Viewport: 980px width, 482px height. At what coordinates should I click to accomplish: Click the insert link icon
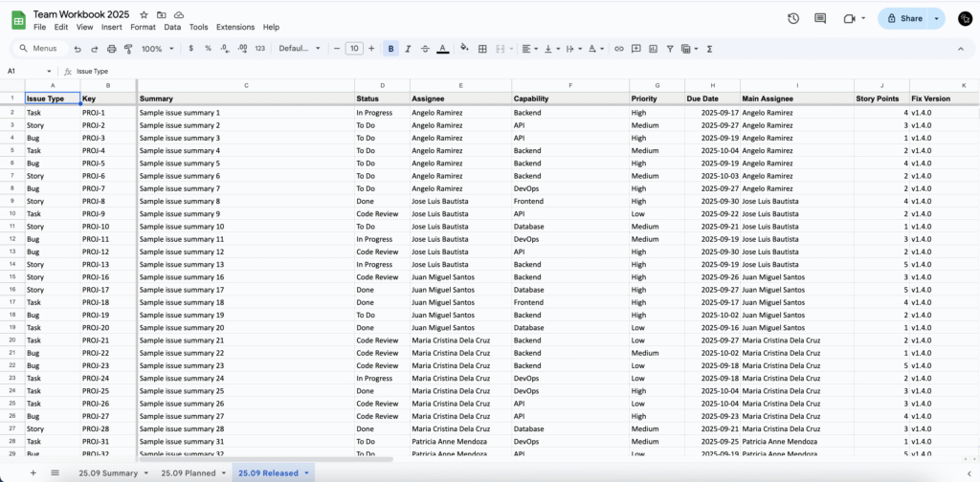[x=619, y=49]
